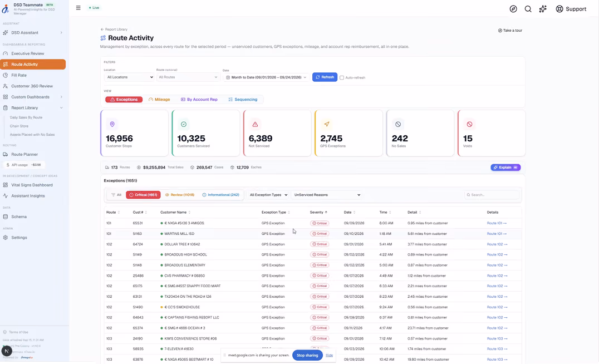Click the Fill Rate pie icon
Viewport: 599px width, 364px height.
point(6,75)
